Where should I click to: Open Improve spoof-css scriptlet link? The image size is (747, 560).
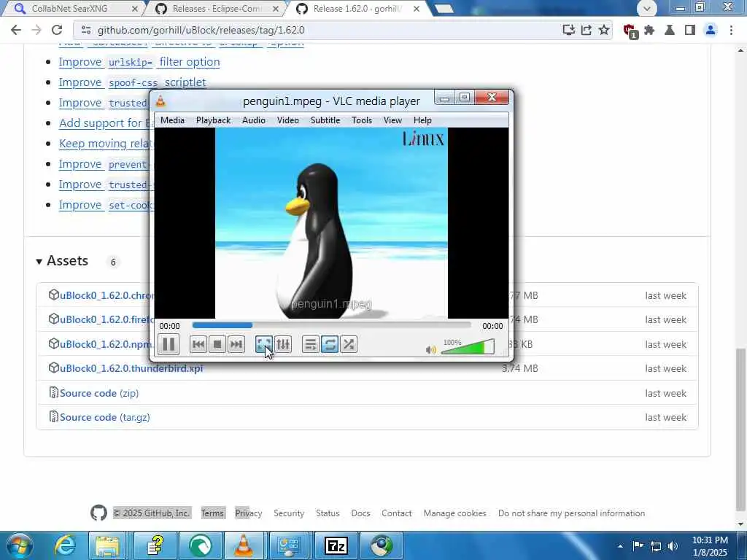[133, 82]
